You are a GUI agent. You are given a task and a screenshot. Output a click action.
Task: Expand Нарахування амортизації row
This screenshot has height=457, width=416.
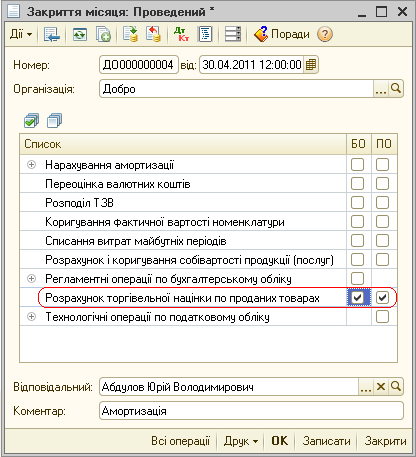point(31,164)
